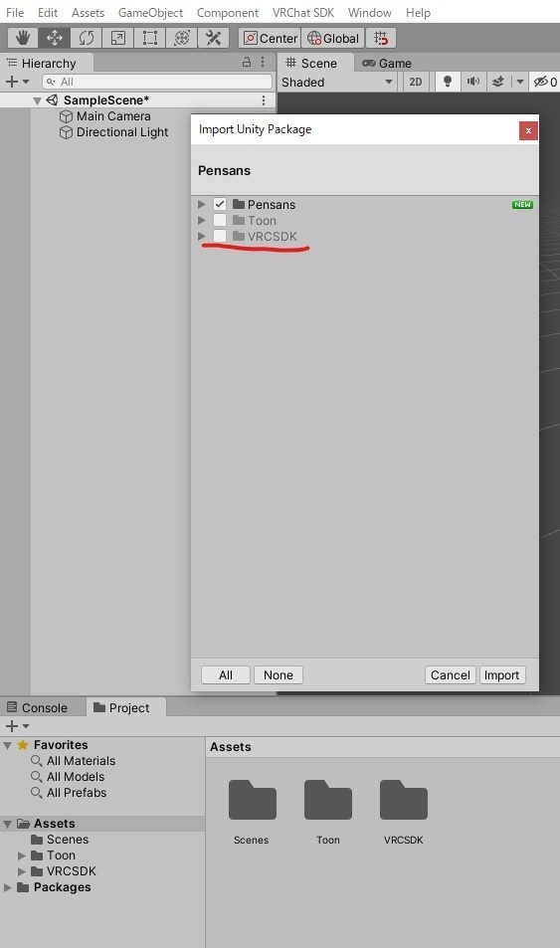The width and height of the screenshot is (560, 948).
Task: Select the Rect Transform tool
Action: coord(149,38)
